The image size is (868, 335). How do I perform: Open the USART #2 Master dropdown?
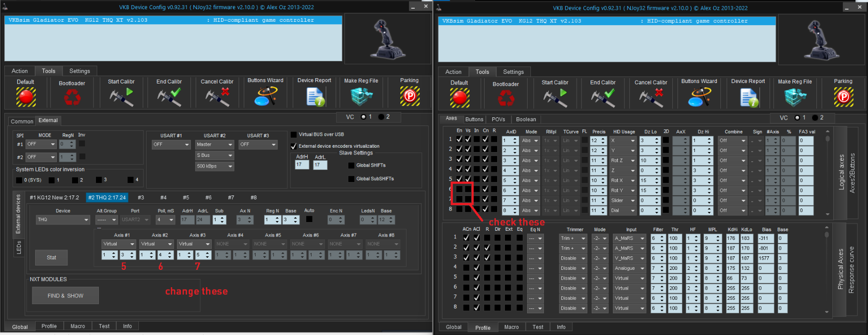[215, 144]
